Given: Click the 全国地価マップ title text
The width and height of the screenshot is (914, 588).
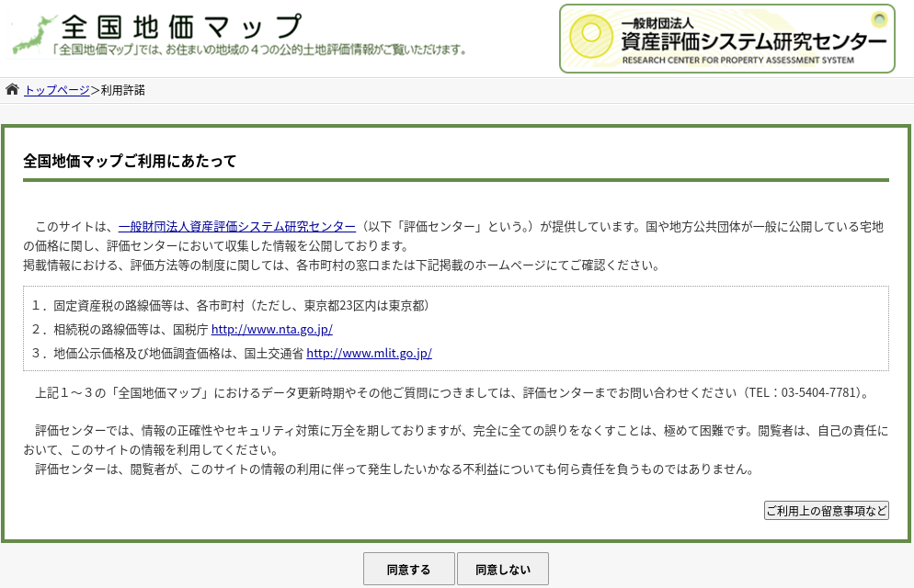Looking at the screenshot, I should pos(182,27).
